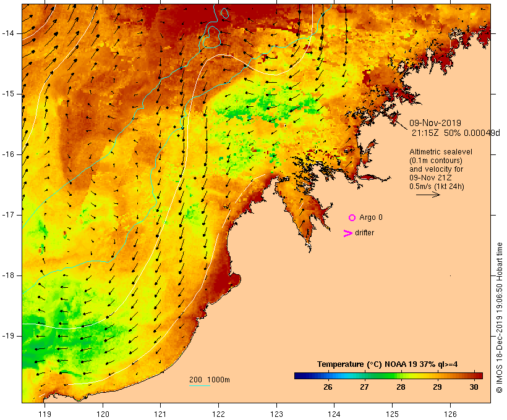507x420 pixels.
Task: Click the 'and velocity for' text line
Action: tap(436, 169)
